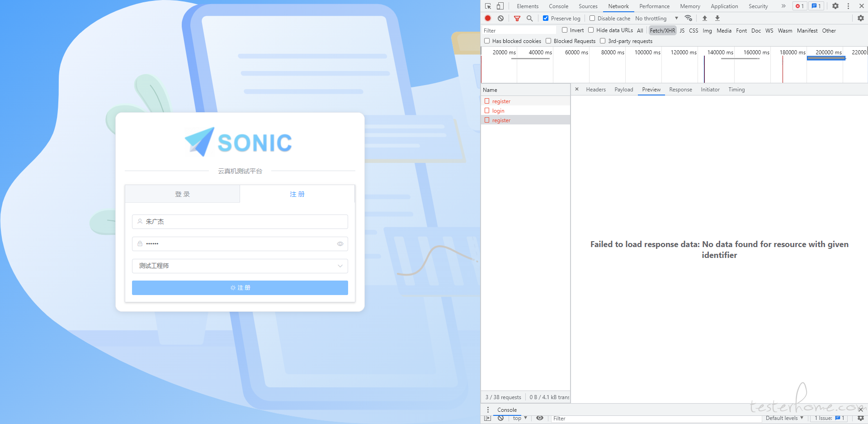Viewport: 868px width, 424px height.
Task: Click the user icon in username field
Action: click(140, 222)
